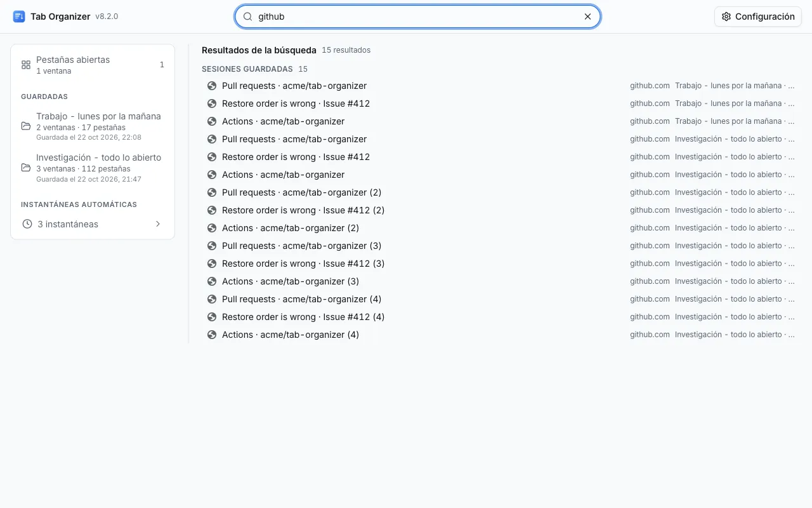Image resolution: width=812 pixels, height=508 pixels.
Task: Click the 'Resultados de la búsqueda' heading
Action: coord(259,50)
